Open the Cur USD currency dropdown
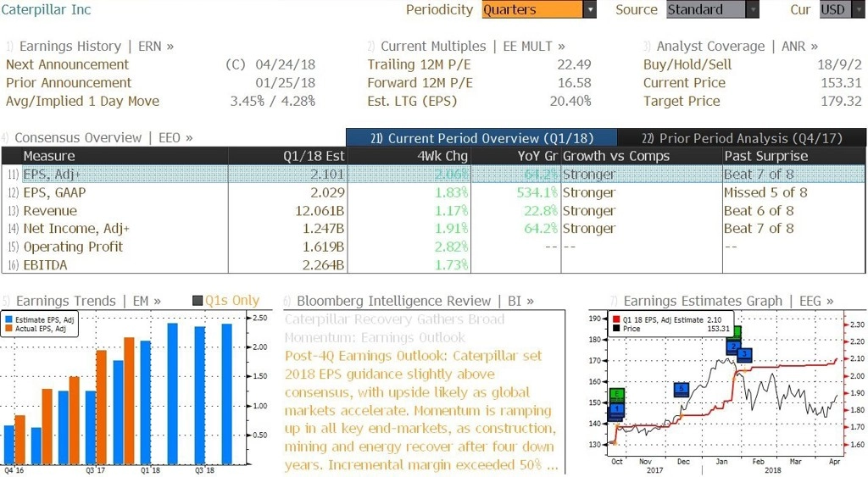Screen dimensions: 868x477 pos(858,9)
